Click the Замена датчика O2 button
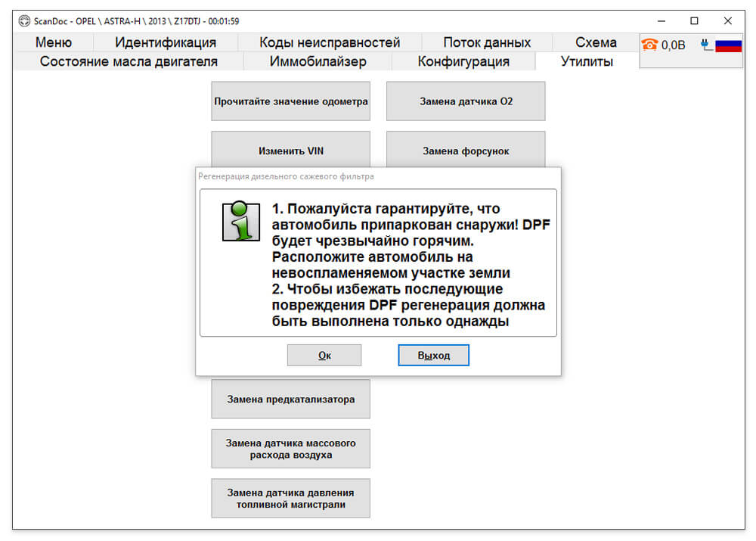This screenshot has width=756, height=541. pyautogui.click(x=466, y=101)
